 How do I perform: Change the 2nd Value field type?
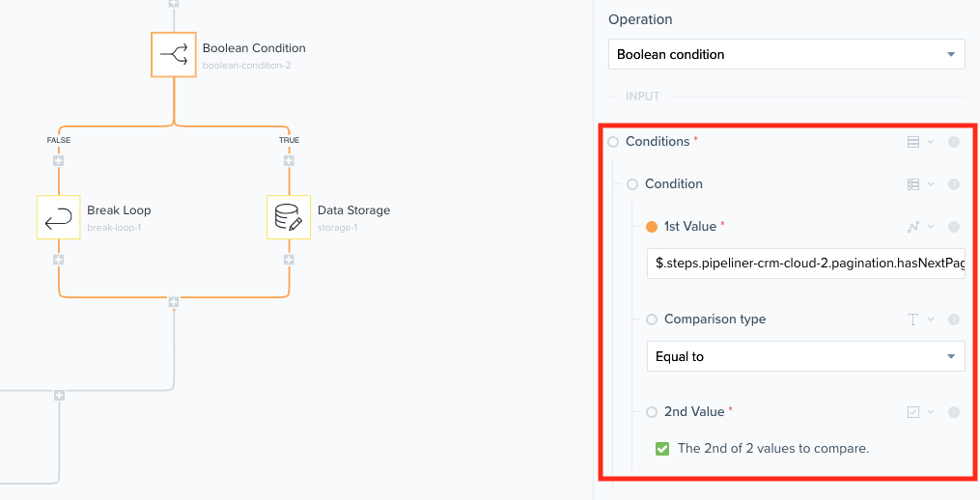918,412
